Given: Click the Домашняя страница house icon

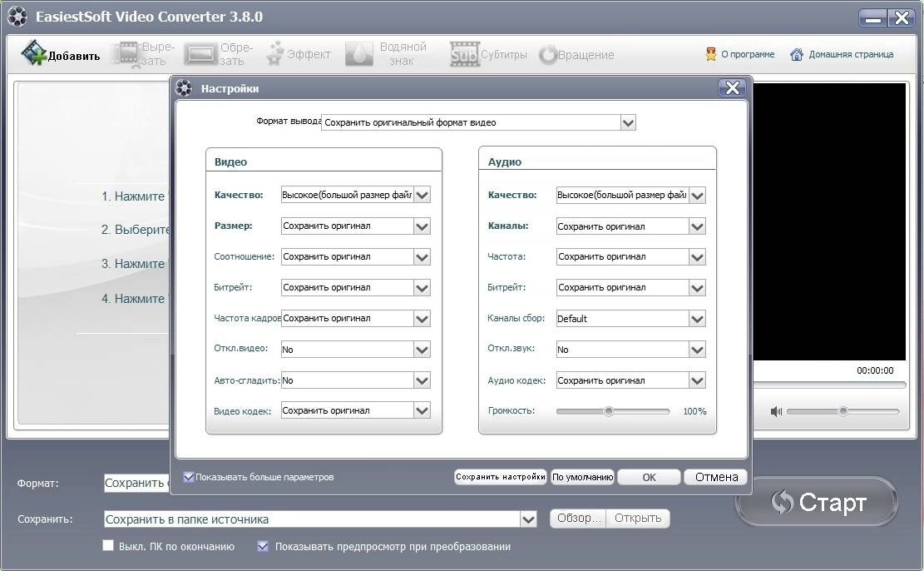Looking at the screenshot, I should (797, 54).
